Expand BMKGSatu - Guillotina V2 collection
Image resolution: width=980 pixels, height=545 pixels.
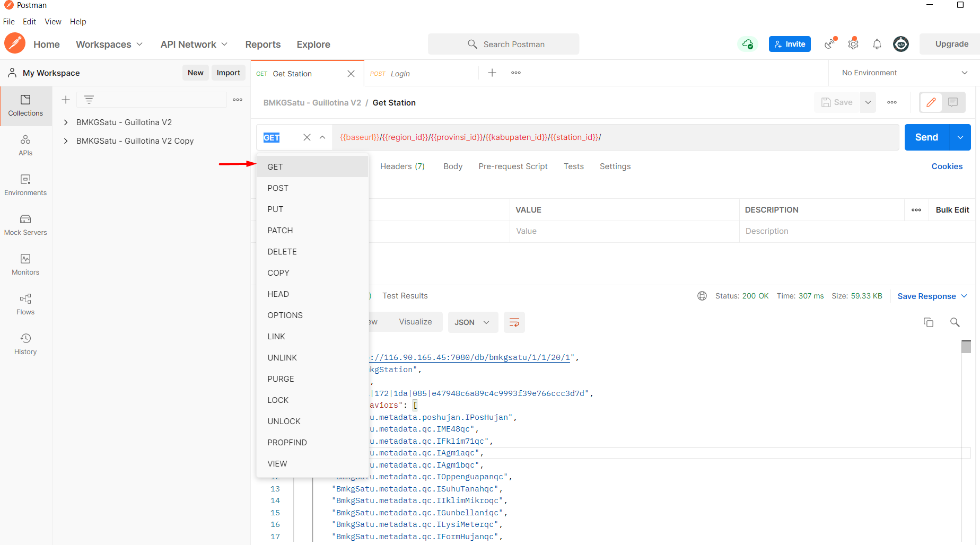(x=66, y=122)
